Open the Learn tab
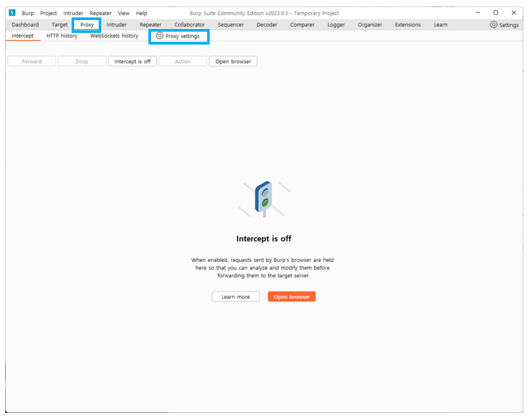 (x=441, y=25)
